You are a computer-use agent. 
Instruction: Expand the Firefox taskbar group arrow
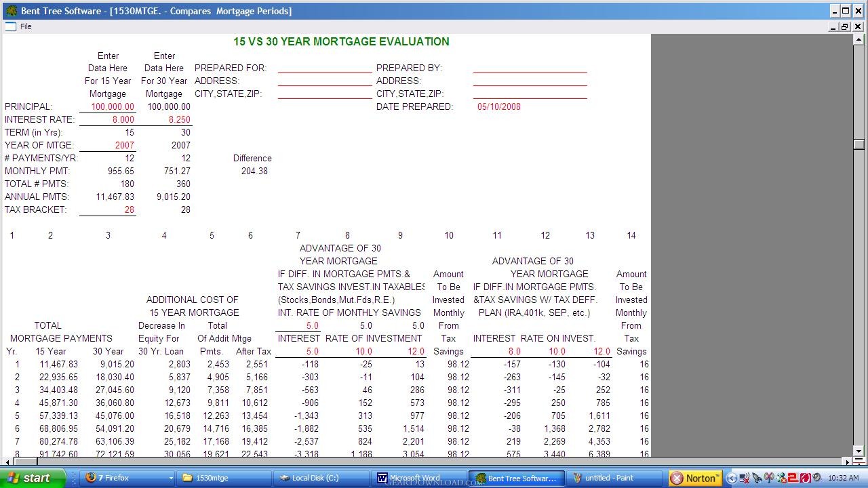(170, 478)
